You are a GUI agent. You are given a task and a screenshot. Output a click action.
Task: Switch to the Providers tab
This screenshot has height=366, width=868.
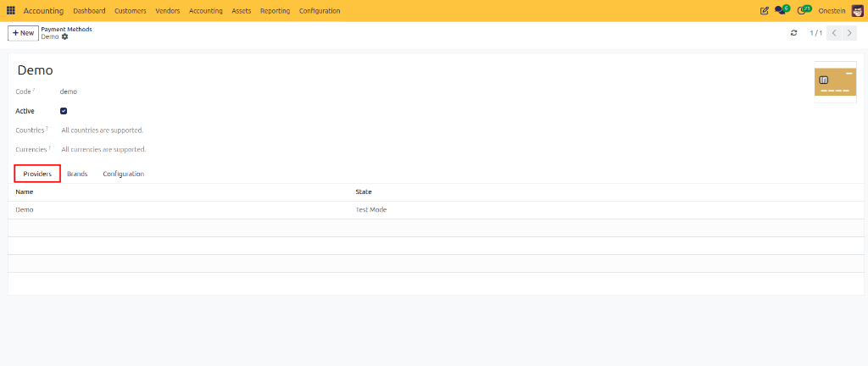click(37, 174)
